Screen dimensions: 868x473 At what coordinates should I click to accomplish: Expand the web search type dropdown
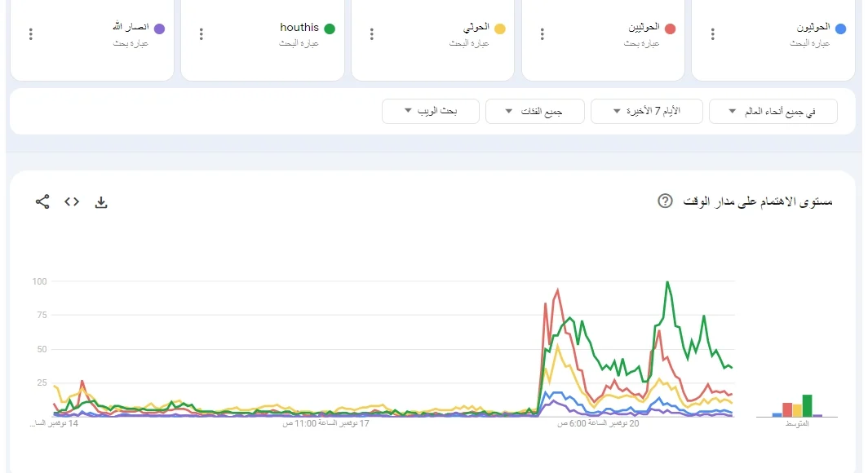tap(430, 111)
